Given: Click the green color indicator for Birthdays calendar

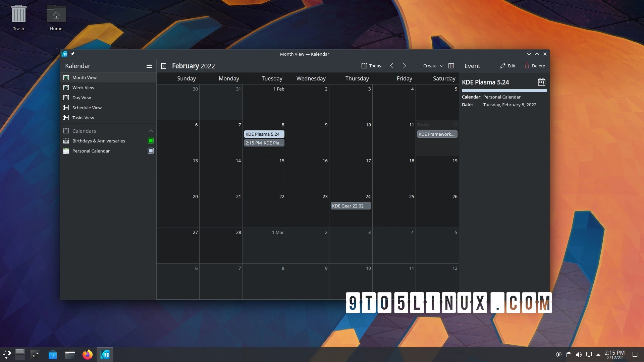Looking at the screenshot, I should tap(150, 141).
